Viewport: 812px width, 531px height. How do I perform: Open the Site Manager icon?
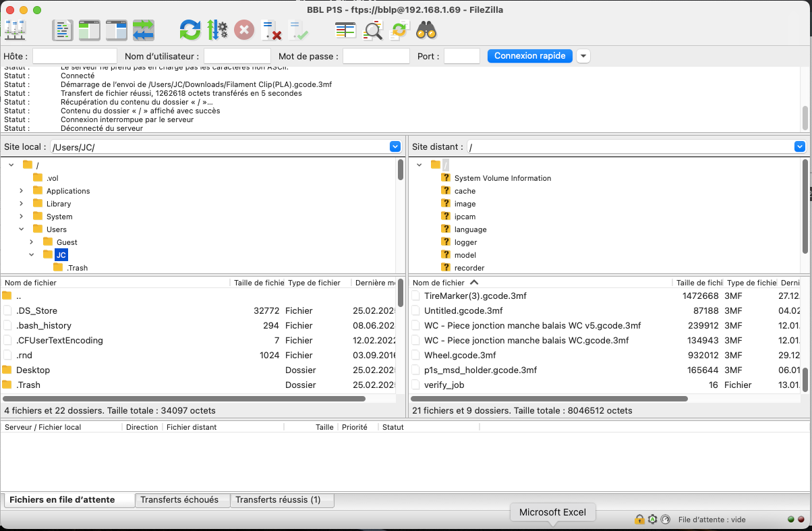coord(15,30)
